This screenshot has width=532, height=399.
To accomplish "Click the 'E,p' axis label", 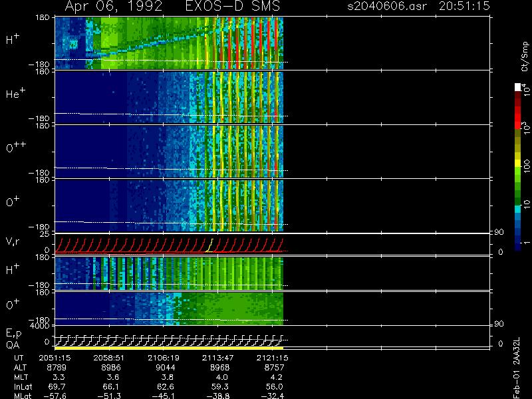I will (13, 334).
